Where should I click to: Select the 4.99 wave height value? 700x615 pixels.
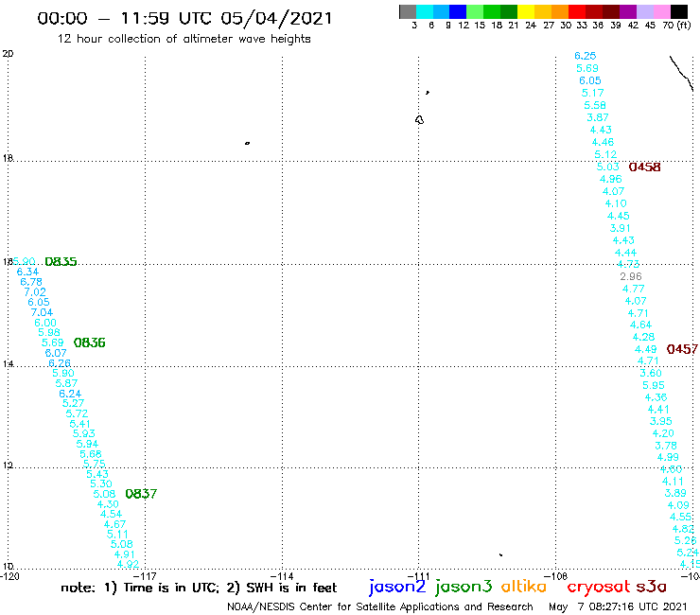click(x=668, y=457)
